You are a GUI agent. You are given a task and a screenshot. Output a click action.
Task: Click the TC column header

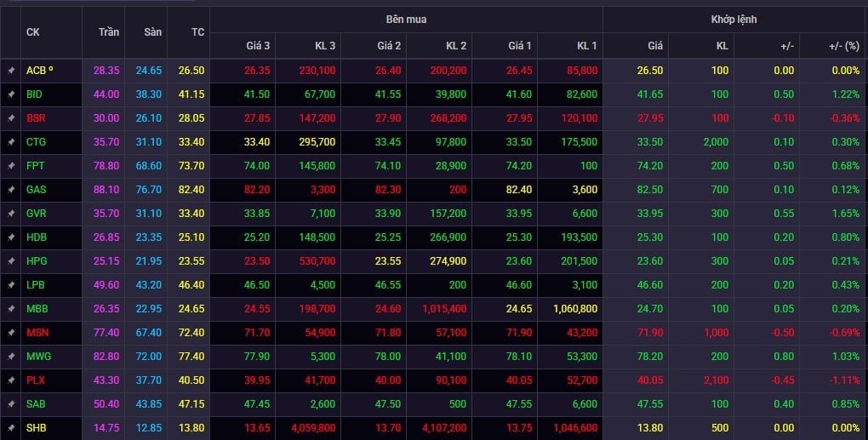click(x=197, y=32)
